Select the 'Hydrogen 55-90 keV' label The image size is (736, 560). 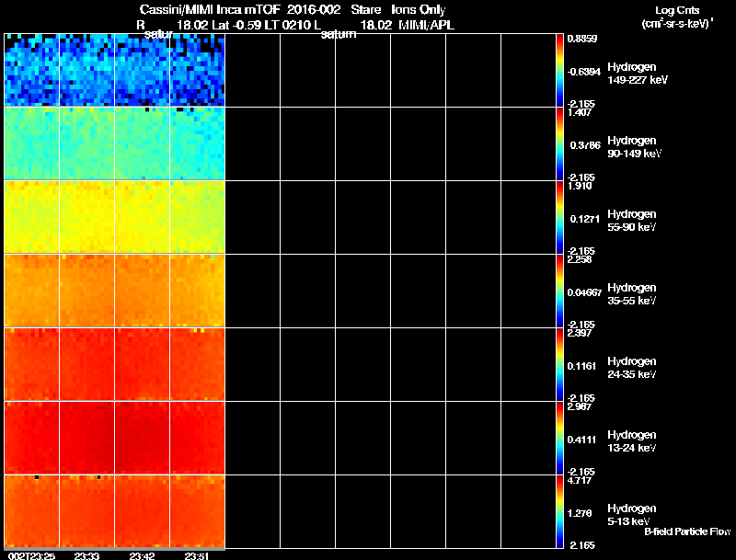click(x=632, y=221)
